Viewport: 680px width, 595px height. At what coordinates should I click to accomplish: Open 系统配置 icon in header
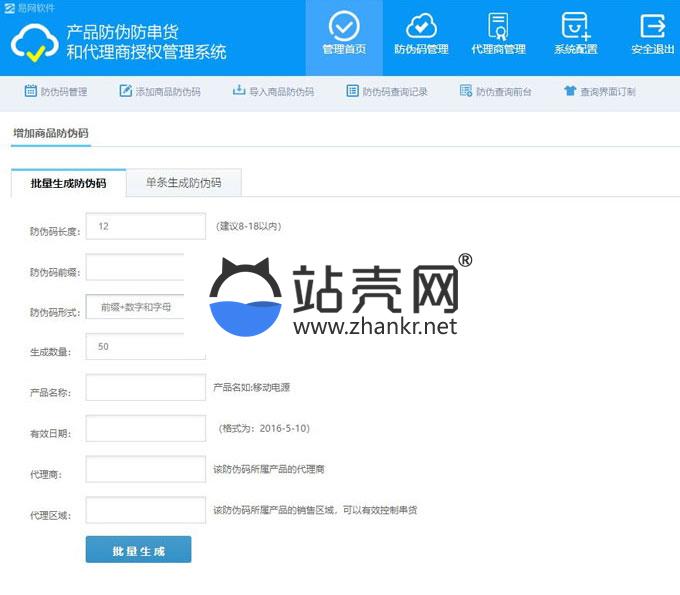click(x=575, y=26)
